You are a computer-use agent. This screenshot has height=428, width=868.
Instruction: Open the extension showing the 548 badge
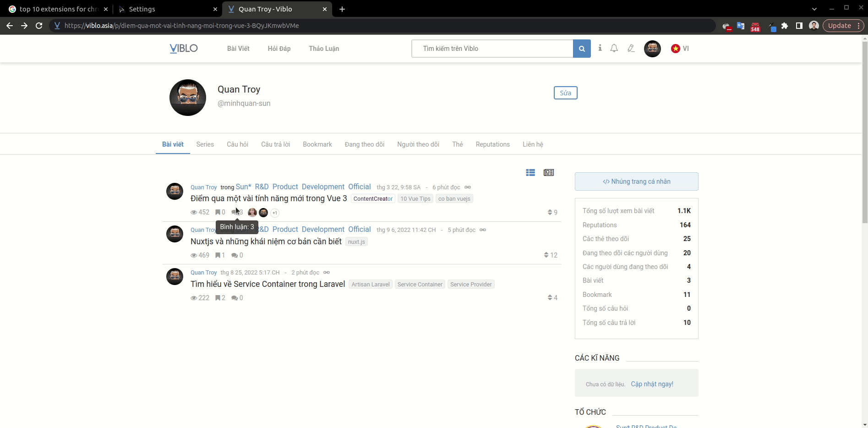[x=755, y=27]
